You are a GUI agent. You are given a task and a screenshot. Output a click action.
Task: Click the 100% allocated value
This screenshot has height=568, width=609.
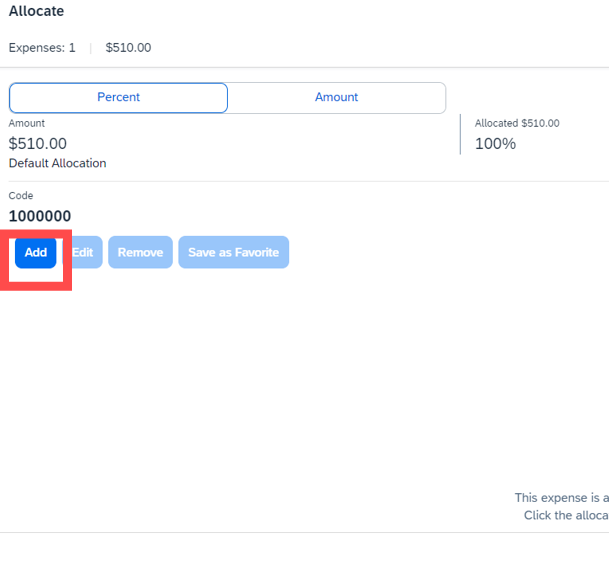tap(495, 144)
